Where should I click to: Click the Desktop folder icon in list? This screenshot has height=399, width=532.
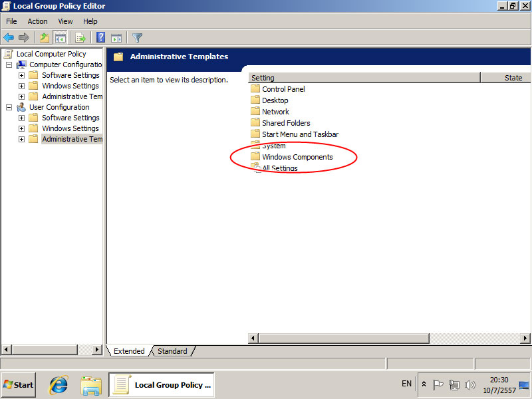point(255,100)
